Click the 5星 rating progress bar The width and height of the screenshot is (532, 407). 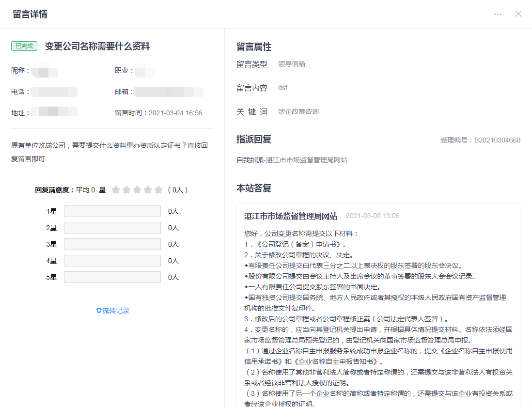(x=112, y=277)
